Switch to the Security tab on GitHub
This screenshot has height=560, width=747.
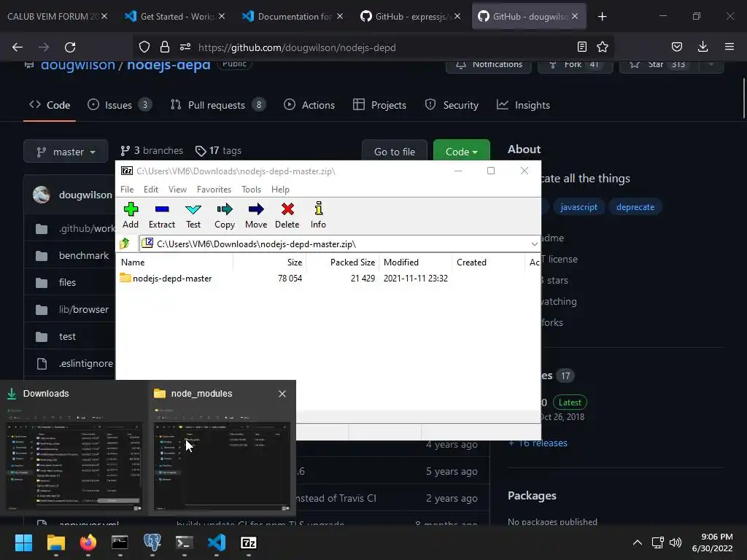click(452, 105)
